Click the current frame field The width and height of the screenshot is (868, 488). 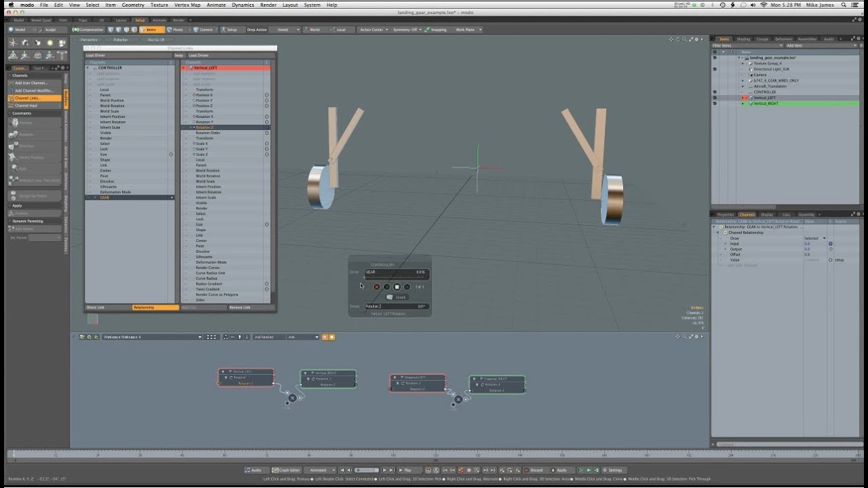[x=367, y=470]
